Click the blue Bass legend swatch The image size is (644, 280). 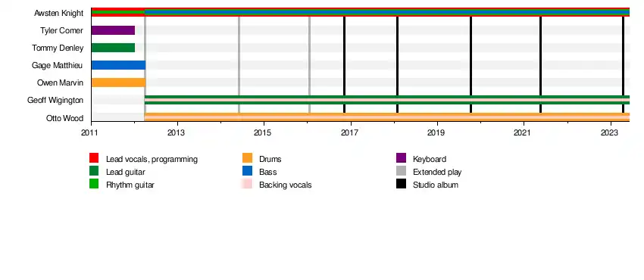[247, 171]
